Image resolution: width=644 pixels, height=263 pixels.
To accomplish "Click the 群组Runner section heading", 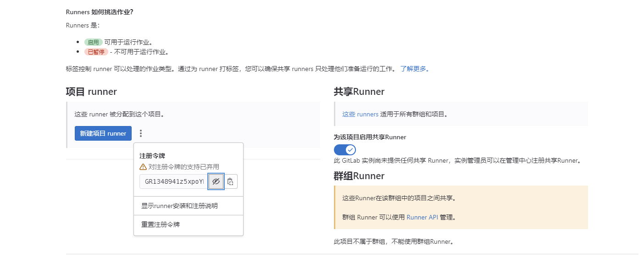I will pos(359,176).
